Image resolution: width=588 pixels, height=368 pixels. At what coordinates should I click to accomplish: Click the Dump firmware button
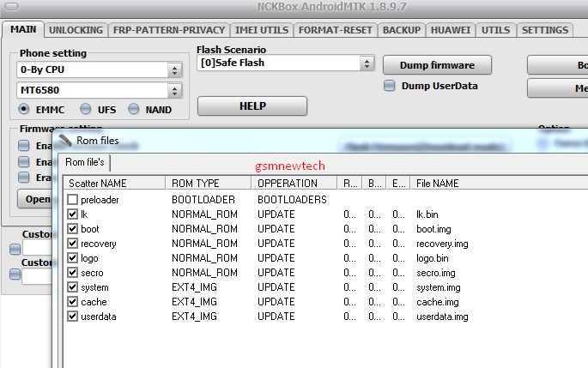point(437,65)
